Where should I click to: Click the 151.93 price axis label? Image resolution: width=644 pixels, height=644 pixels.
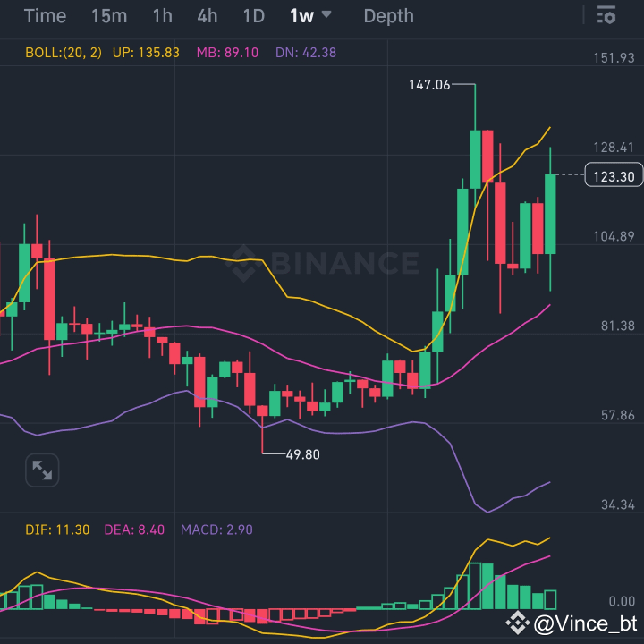tap(614, 58)
